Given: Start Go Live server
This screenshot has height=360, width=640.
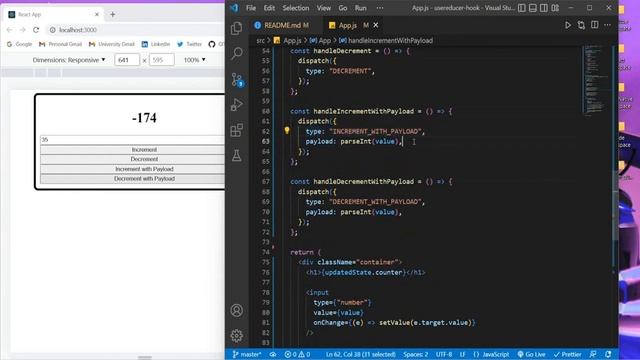Looking at the screenshot, I should tap(531, 354).
